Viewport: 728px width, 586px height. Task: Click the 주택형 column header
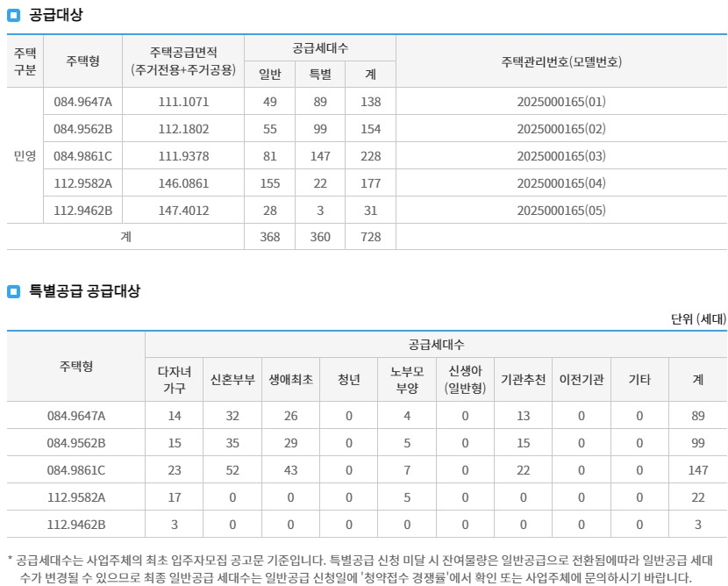click(84, 61)
